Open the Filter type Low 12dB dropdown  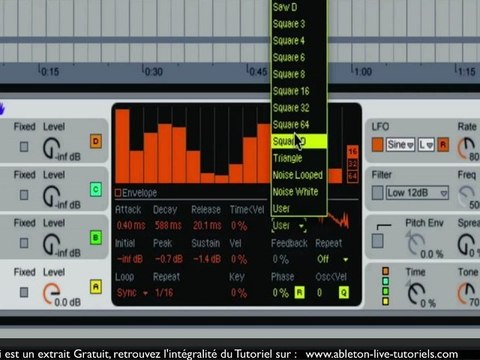click(x=417, y=193)
